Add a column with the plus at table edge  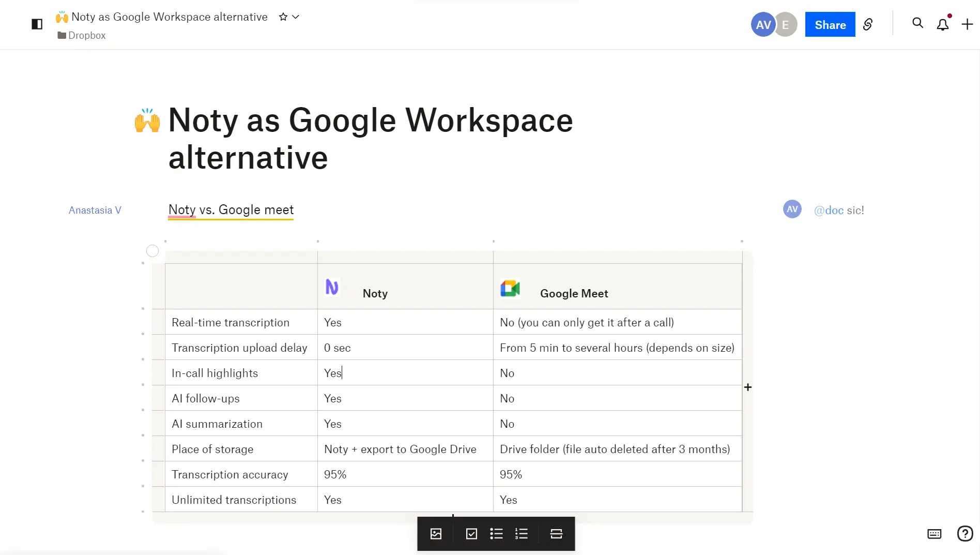point(748,387)
